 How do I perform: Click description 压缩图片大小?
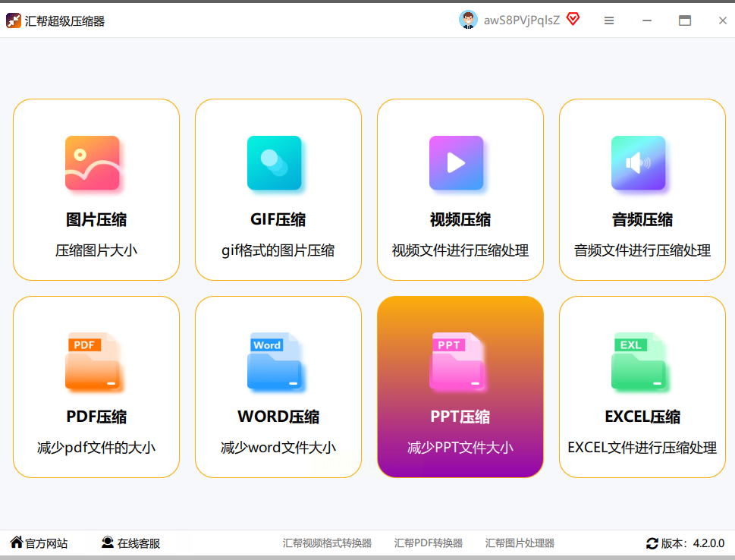pyautogui.click(x=96, y=250)
